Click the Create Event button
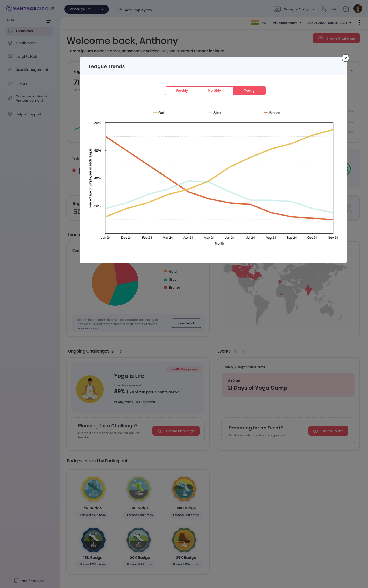Image resolution: width=368 pixels, height=588 pixels. click(328, 431)
